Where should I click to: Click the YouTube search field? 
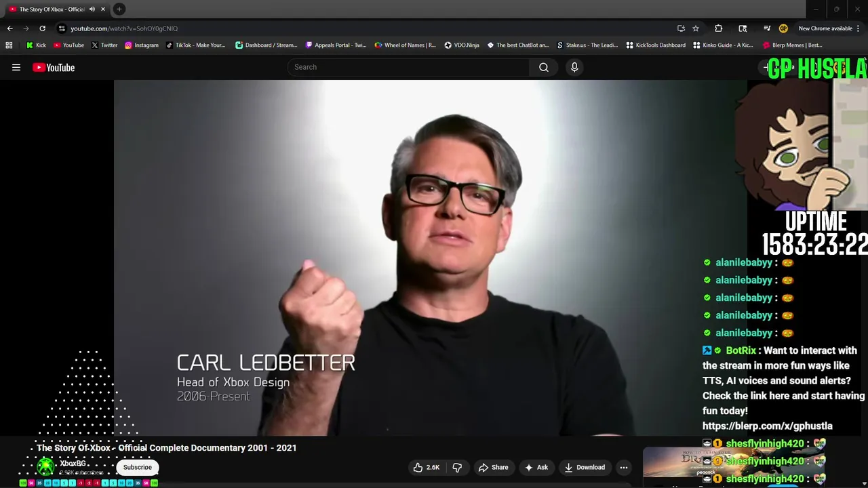pos(408,67)
